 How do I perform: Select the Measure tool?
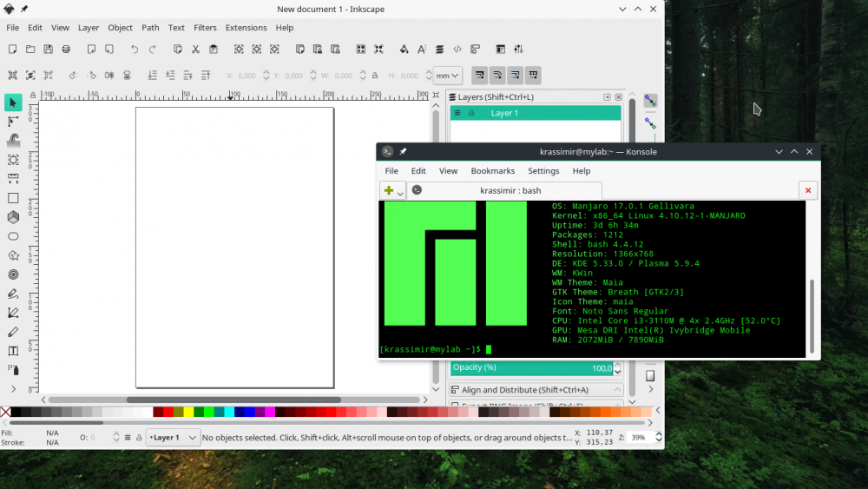13,179
